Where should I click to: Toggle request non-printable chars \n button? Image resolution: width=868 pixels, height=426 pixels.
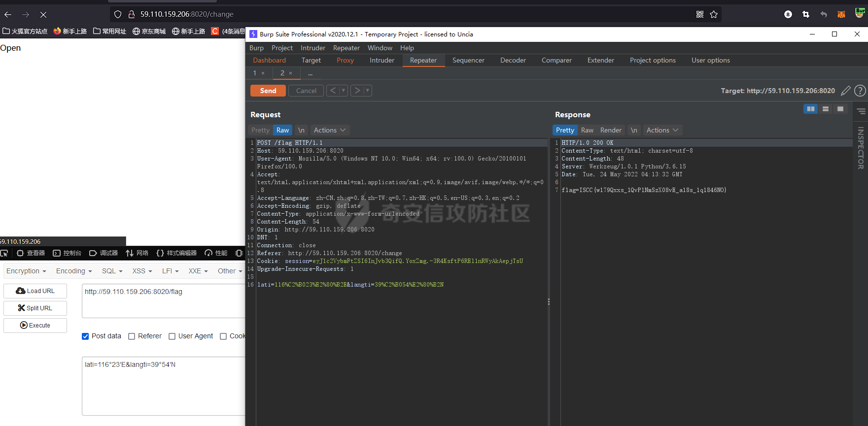coord(301,130)
